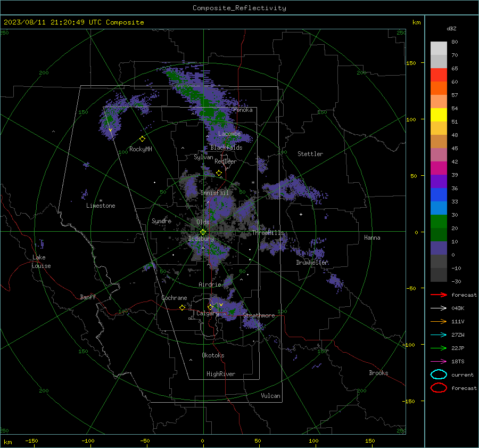Click the HighRiver city label

click(221, 374)
